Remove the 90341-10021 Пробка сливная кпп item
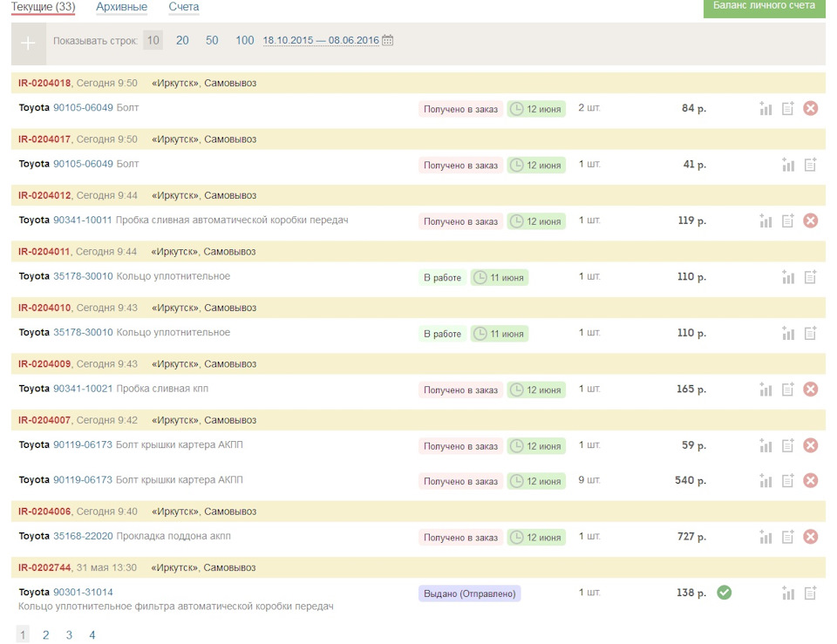Screen dimensions: 837x644 810,390
